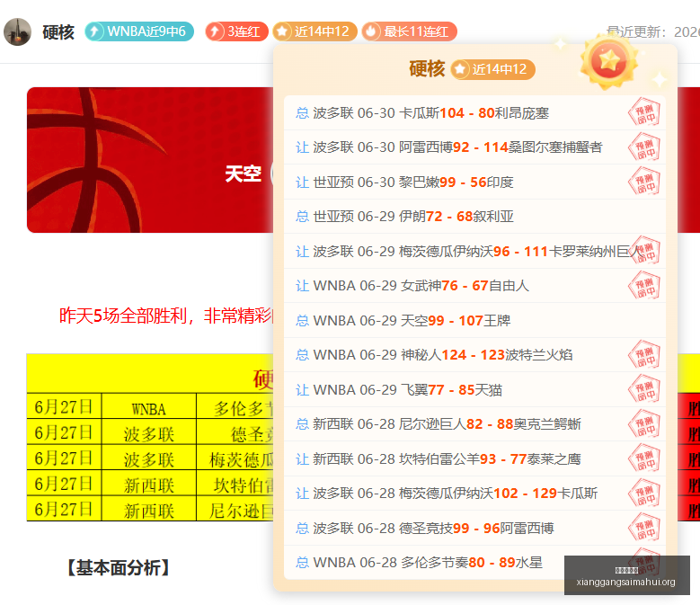
Task: Click 预测命中 stamp on 坎特伯雷公羊93-77 row
Action: [x=644, y=458]
